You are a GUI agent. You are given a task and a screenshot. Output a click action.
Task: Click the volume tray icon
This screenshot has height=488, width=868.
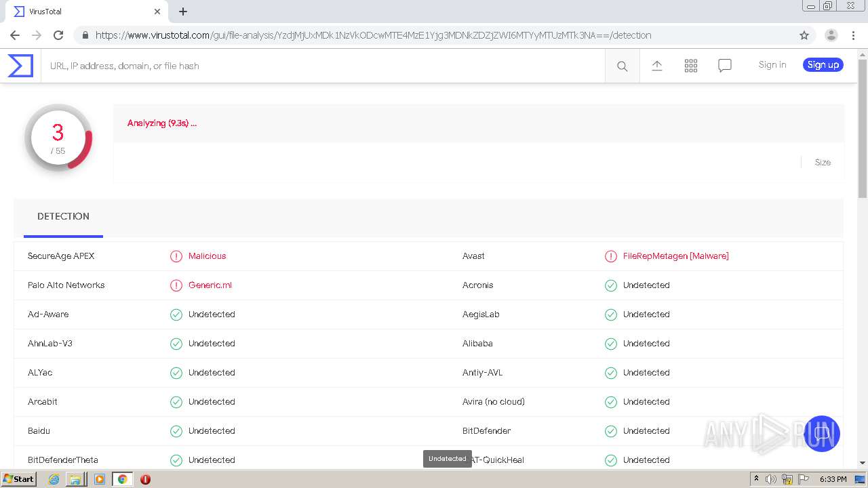[x=771, y=479]
